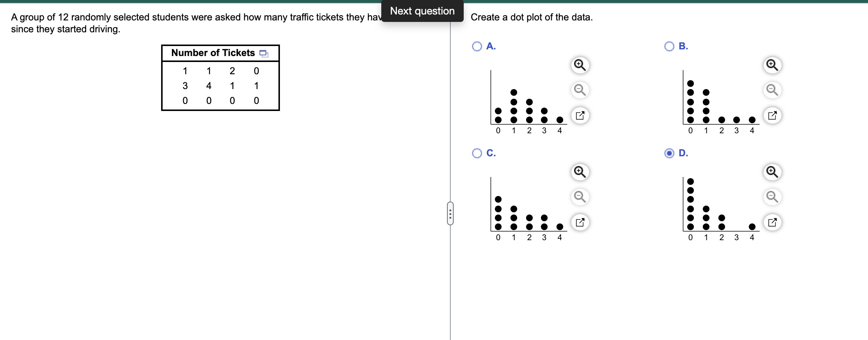This screenshot has height=340, width=868.
Task: Open plot C in a larger view
Action: tap(580, 222)
